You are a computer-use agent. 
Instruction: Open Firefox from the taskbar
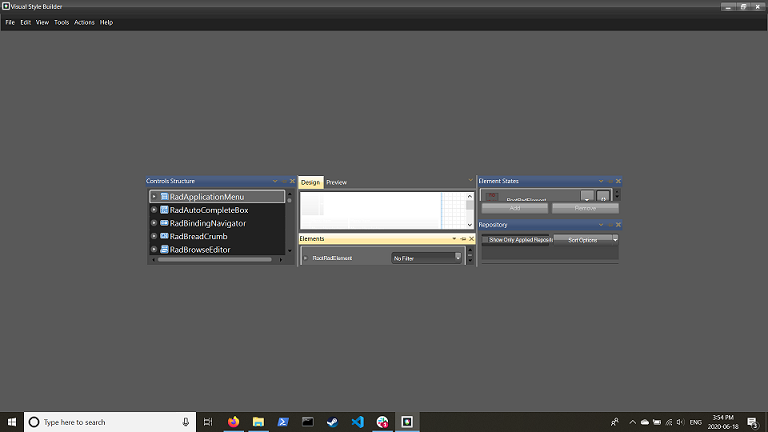click(x=234, y=422)
